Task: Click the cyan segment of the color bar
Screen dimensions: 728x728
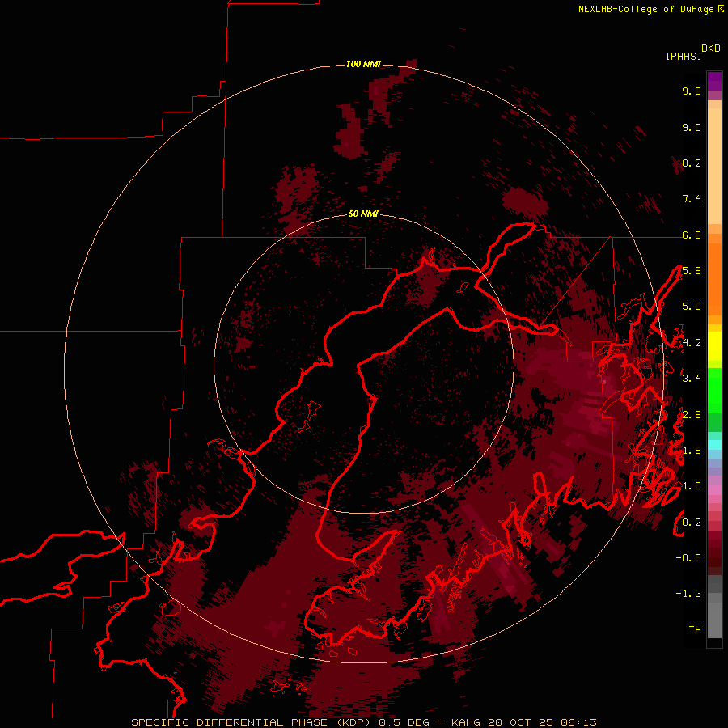Action: 714,445
